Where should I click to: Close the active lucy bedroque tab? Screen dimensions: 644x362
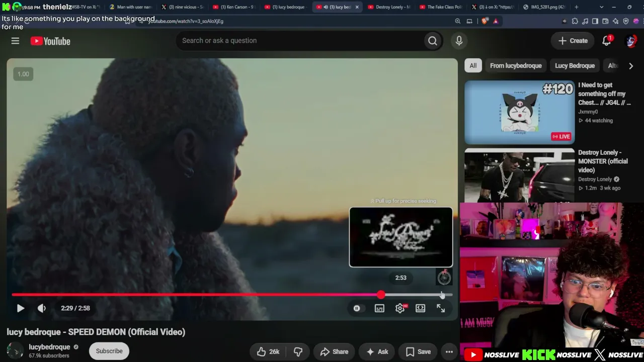(357, 7)
